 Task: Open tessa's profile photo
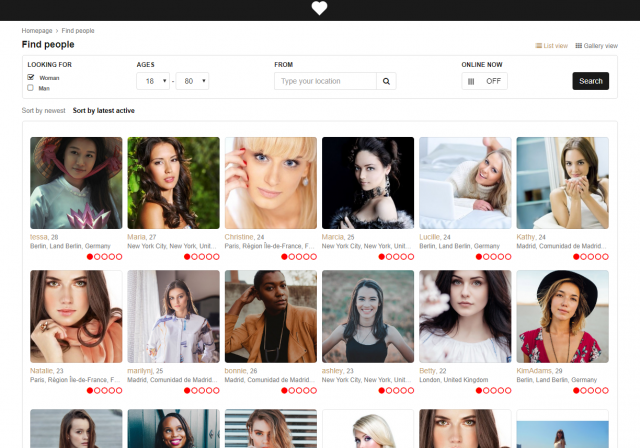(76, 183)
